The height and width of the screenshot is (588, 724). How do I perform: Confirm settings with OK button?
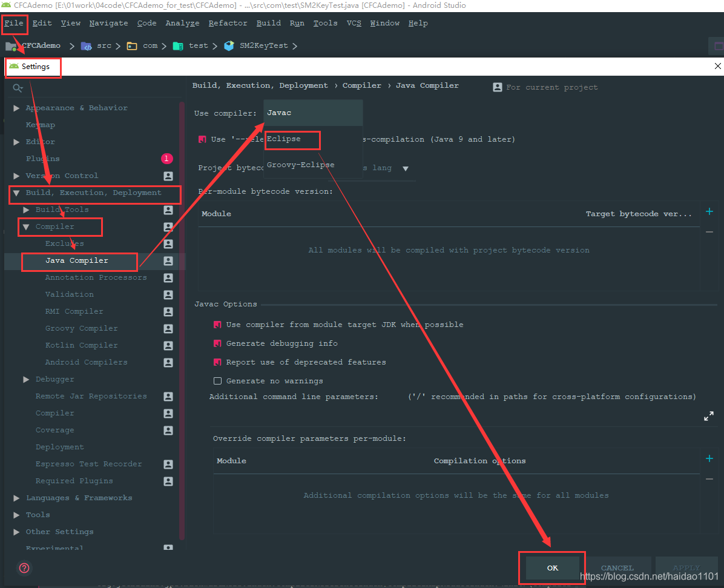pyautogui.click(x=552, y=568)
